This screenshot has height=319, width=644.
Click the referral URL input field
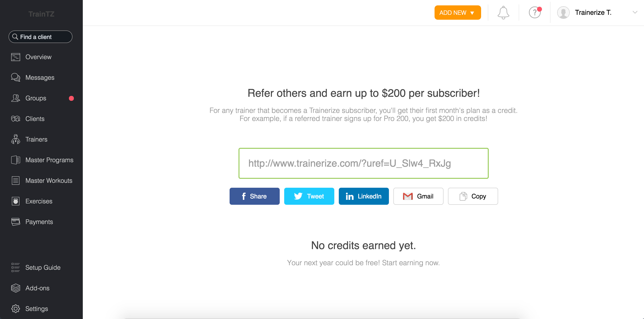click(x=363, y=163)
